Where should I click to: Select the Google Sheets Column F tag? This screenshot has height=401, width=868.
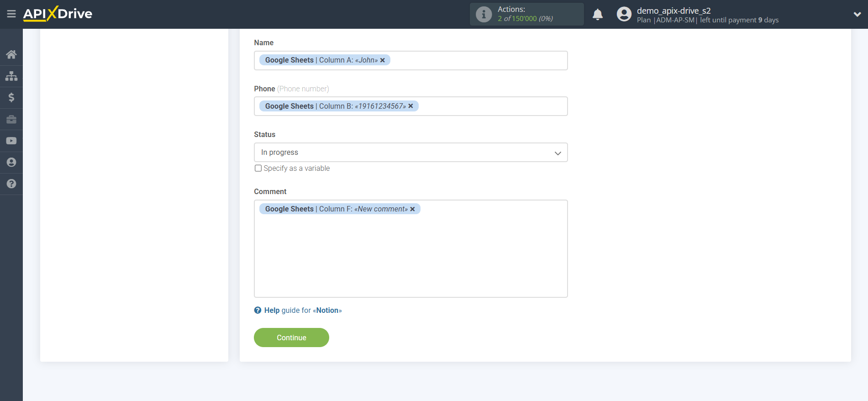coord(340,209)
